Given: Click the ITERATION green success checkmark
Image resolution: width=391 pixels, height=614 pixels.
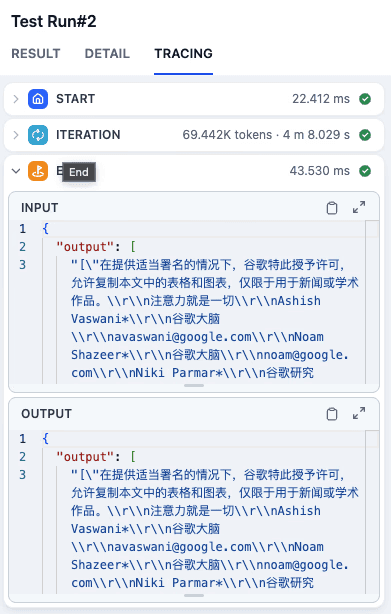Looking at the screenshot, I should 365,135.
